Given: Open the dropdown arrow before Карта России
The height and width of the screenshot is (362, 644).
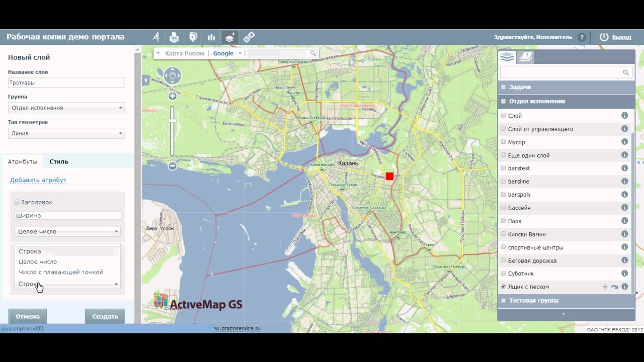Looking at the screenshot, I should 157,53.
